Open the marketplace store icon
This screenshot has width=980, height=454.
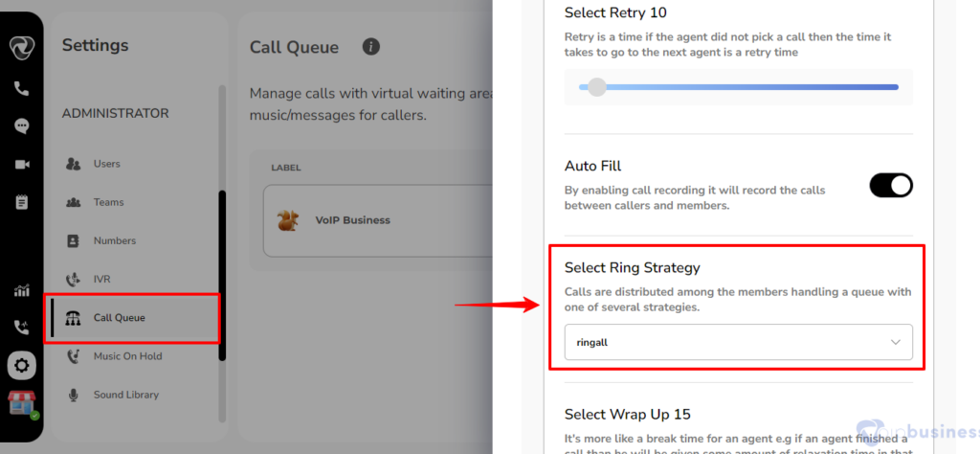click(x=22, y=403)
